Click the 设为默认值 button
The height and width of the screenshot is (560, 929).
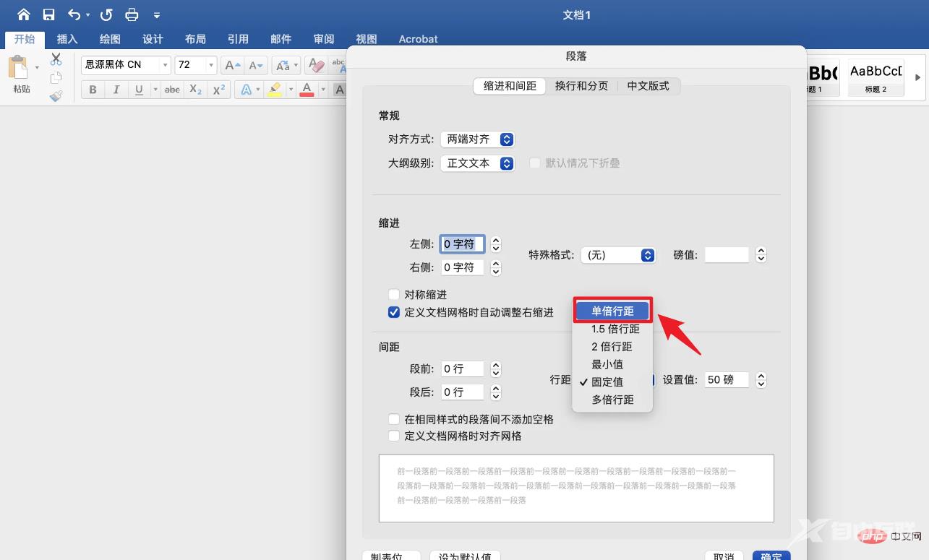465,556
